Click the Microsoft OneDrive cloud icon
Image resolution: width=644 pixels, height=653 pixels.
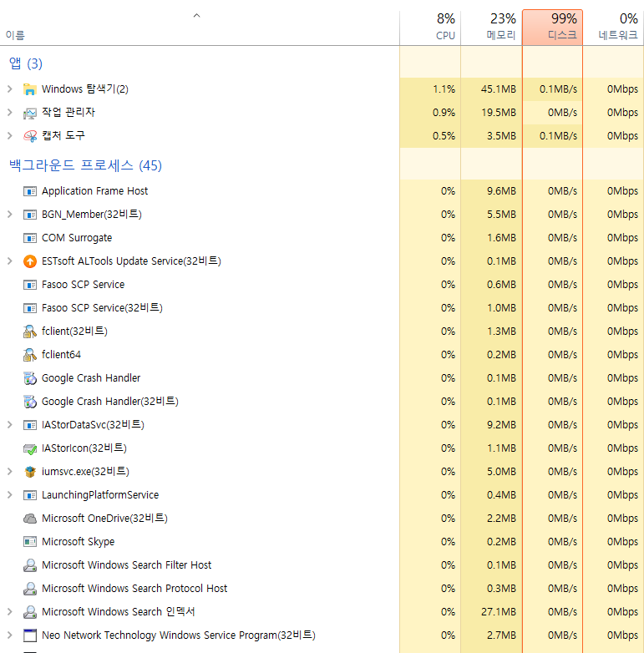pyautogui.click(x=29, y=519)
